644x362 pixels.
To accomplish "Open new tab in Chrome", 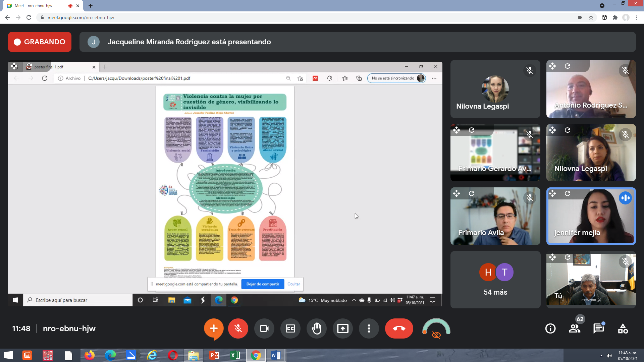I will tap(91, 6).
